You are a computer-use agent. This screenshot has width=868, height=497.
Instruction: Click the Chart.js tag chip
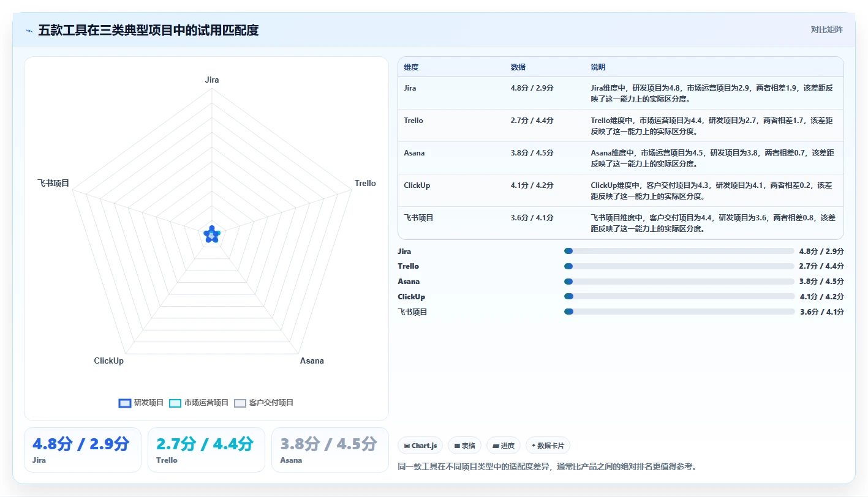click(x=420, y=446)
